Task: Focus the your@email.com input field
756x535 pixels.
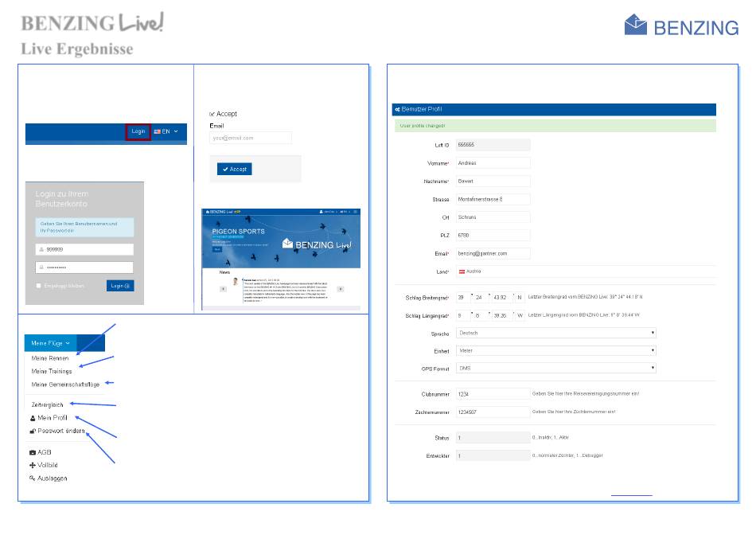Action: click(x=251, y=138)
